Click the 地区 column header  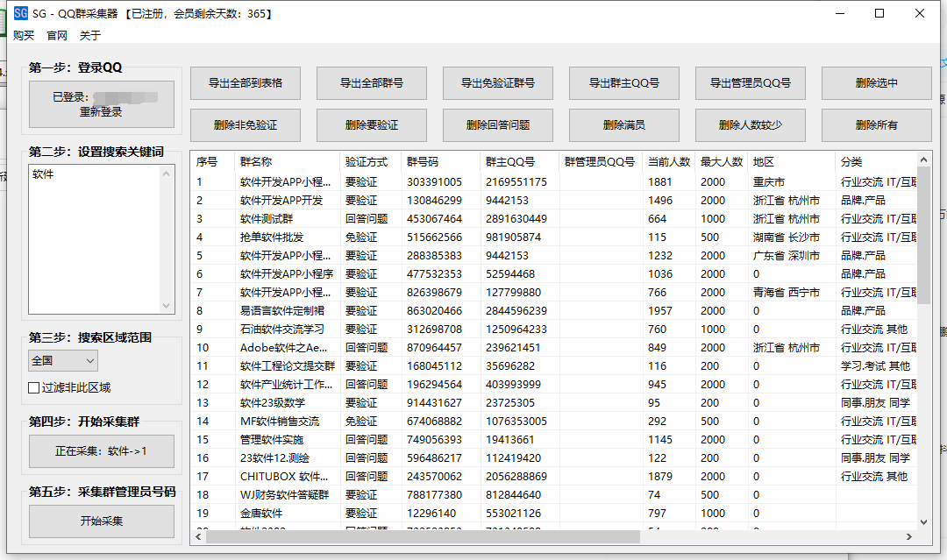coord(791,162)
